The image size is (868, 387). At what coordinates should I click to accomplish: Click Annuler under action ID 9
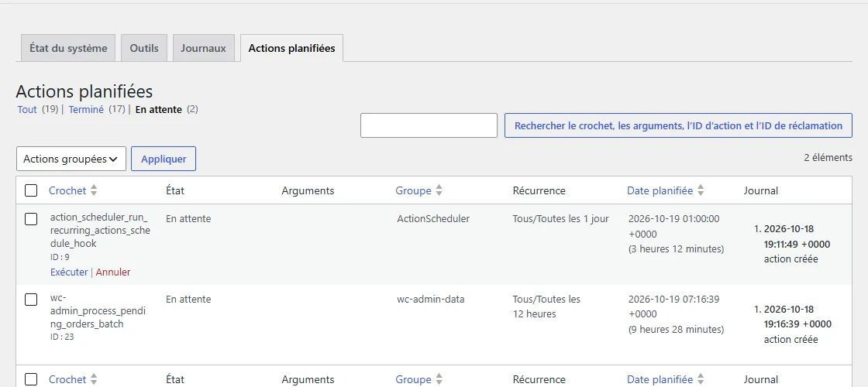[113, 272]
